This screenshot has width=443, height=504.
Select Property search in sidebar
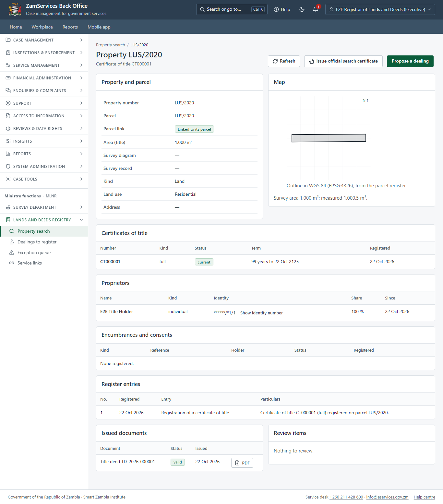pos(44,231)
